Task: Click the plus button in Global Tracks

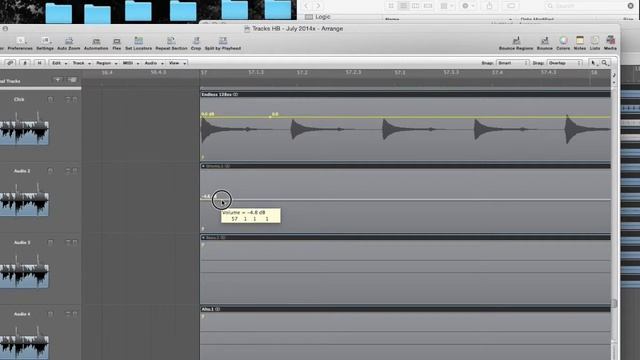Action: 57,80
